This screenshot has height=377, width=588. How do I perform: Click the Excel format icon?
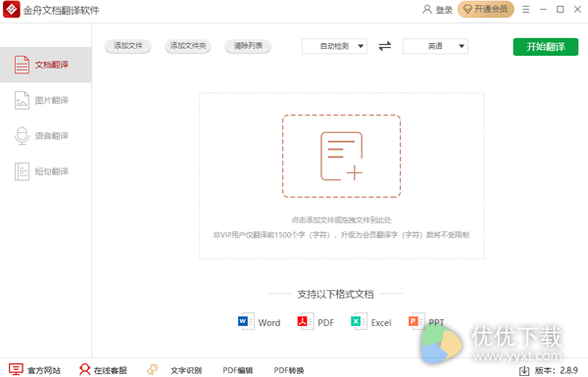[x=359, y=321]
